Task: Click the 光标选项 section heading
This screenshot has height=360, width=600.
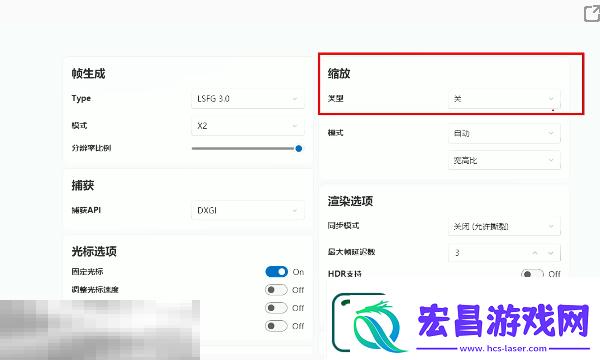Action: pyautogui.click(x=94, y=251)
